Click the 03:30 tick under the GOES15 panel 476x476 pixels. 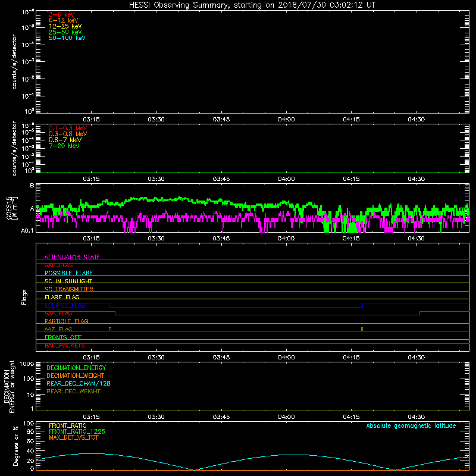point(156,239)
